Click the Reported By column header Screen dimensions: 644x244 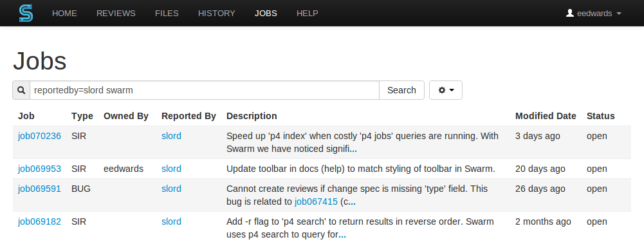(x=189, y=116)
